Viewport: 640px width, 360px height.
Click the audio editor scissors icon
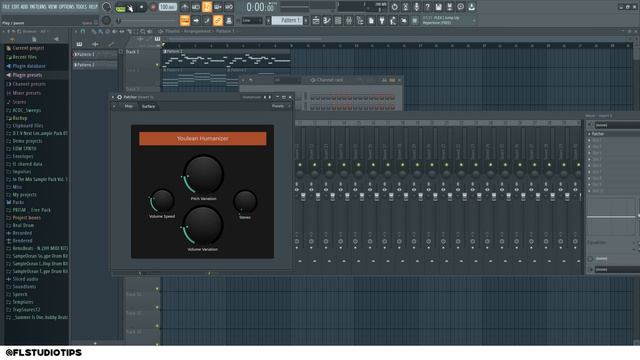pos(405,7)
